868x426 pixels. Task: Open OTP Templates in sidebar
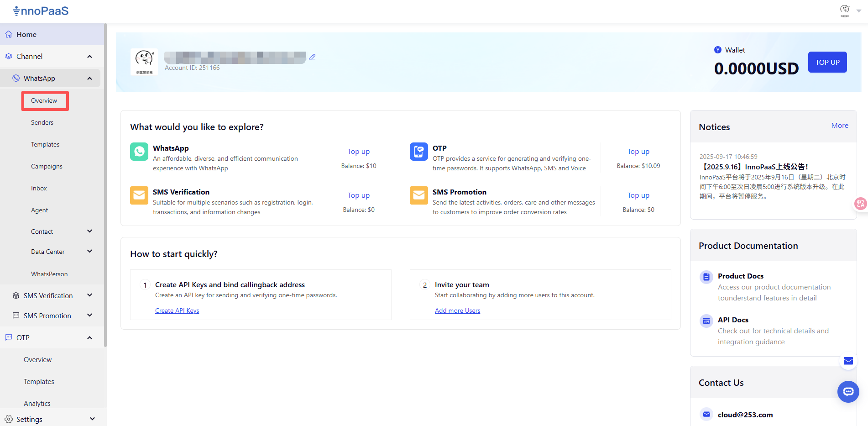pos(39,382)
